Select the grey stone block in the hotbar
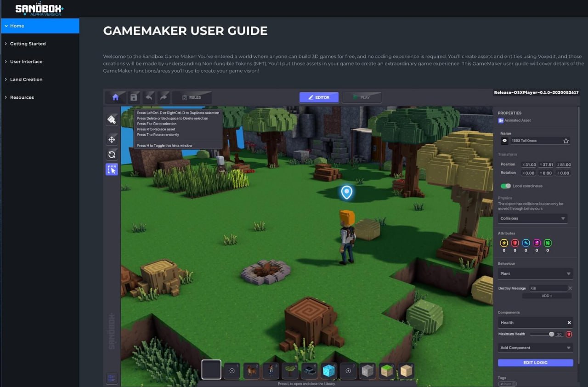 pos(367,370)
